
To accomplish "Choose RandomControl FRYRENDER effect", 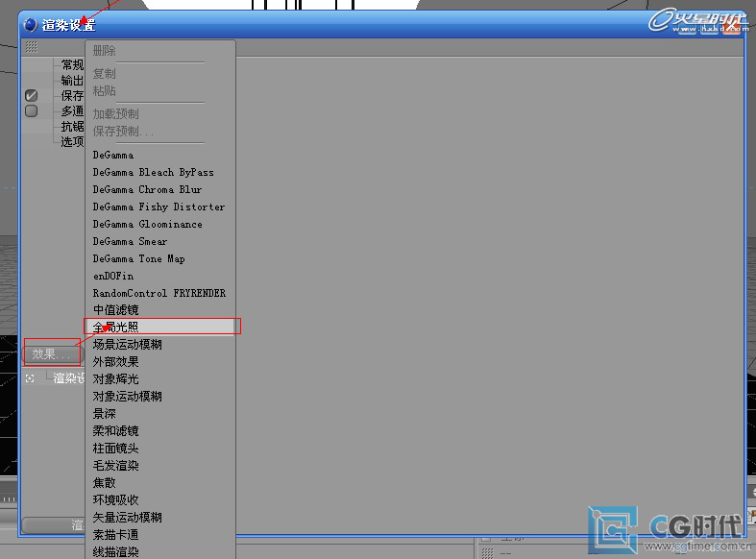I will coord(160,294).
